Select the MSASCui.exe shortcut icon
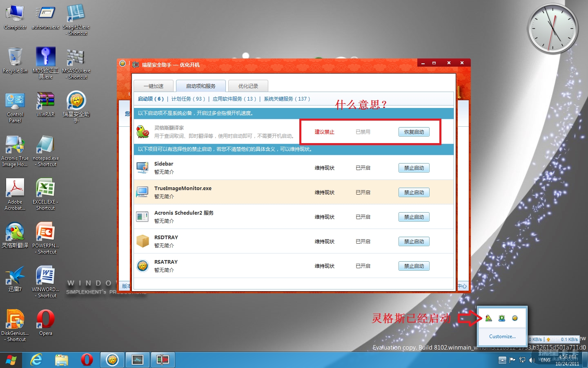Image resolution: width=588 pixels, height=368 pixels. [x=76, y=63]
